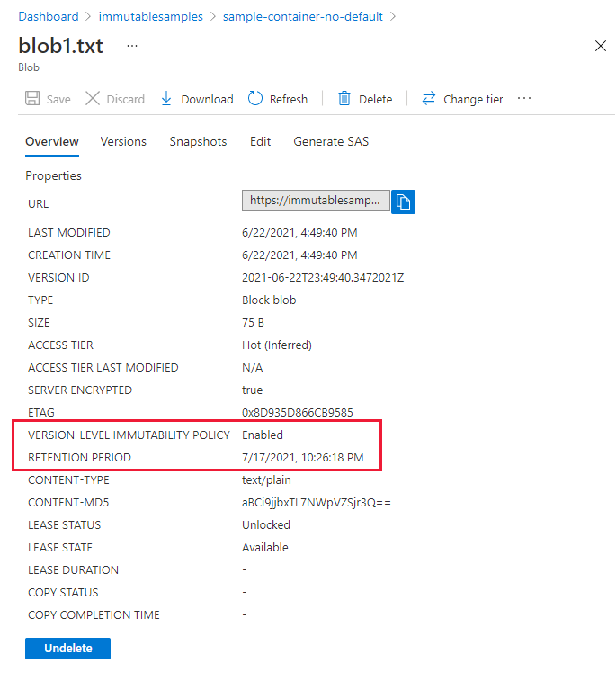
Task: Click the Discard X icon
Action: (93, 99)
